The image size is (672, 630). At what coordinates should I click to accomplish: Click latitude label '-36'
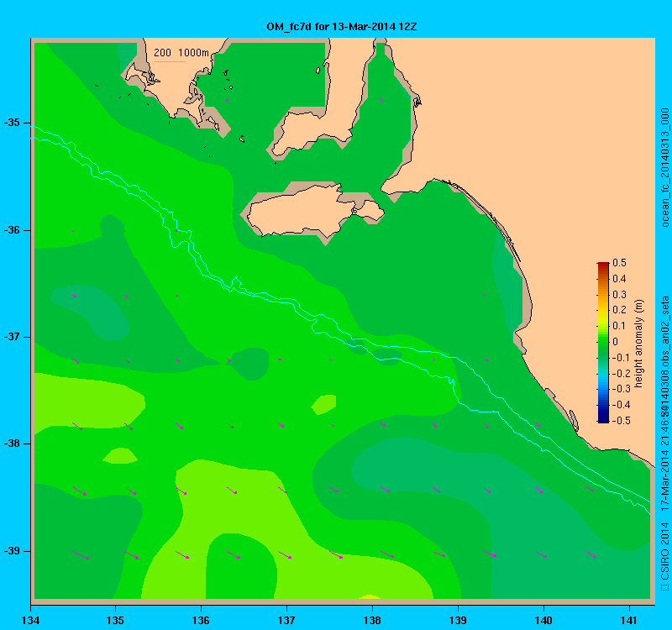(x=12, y=230)
